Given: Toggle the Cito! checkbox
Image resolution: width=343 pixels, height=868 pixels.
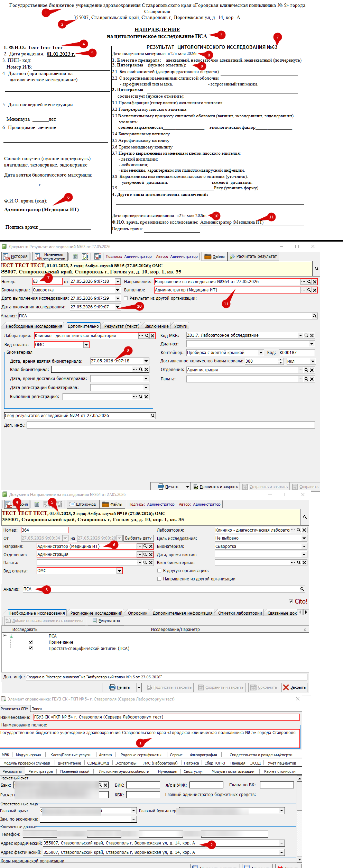Looking at the screenshot, I should (x=291, y=601).
